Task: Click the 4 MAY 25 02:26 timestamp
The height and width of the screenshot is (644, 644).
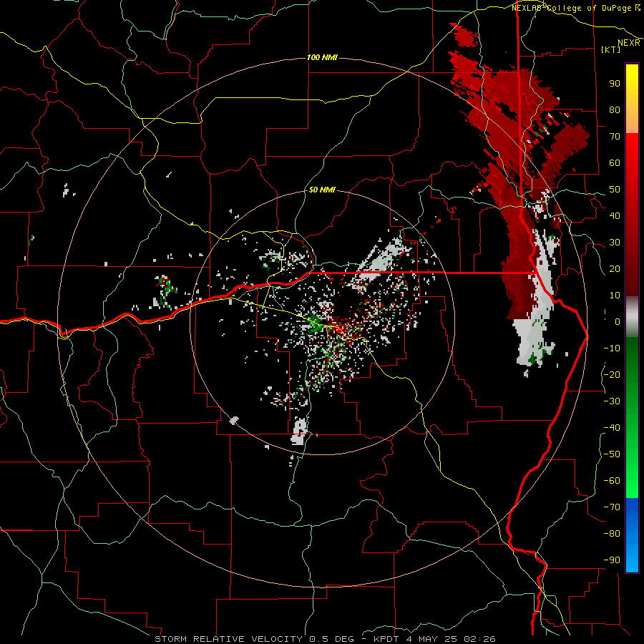Action: click(x=451, y=639)
